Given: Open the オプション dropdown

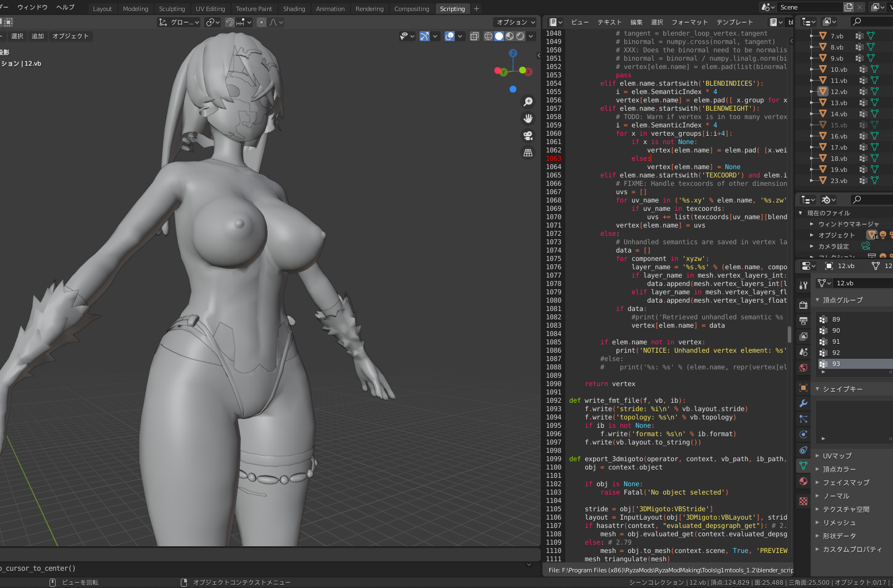Looking at the screenshot, I should pyautogui.click(x=515, y=22).
